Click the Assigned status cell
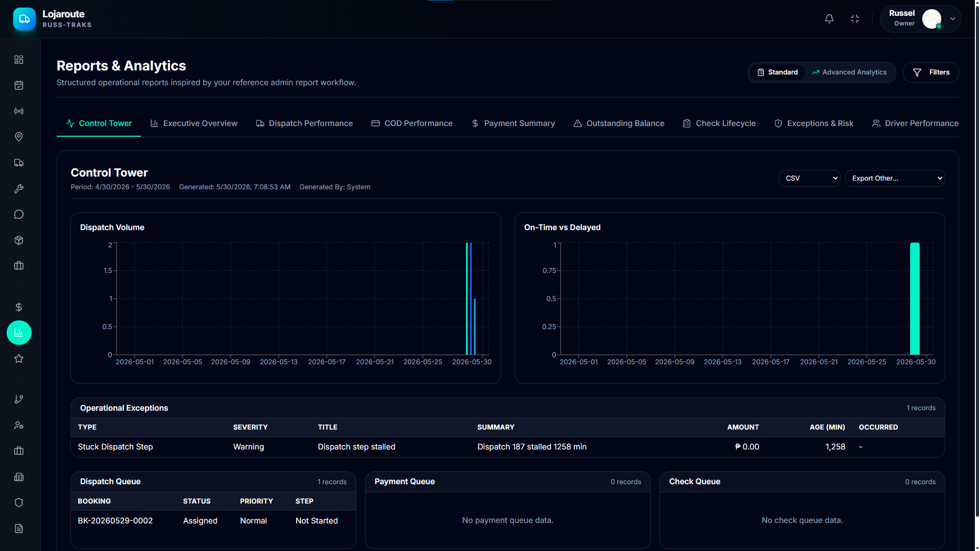The width and height of the screenshot is (980, 551). pyautogui.click(x=200, y=521)
